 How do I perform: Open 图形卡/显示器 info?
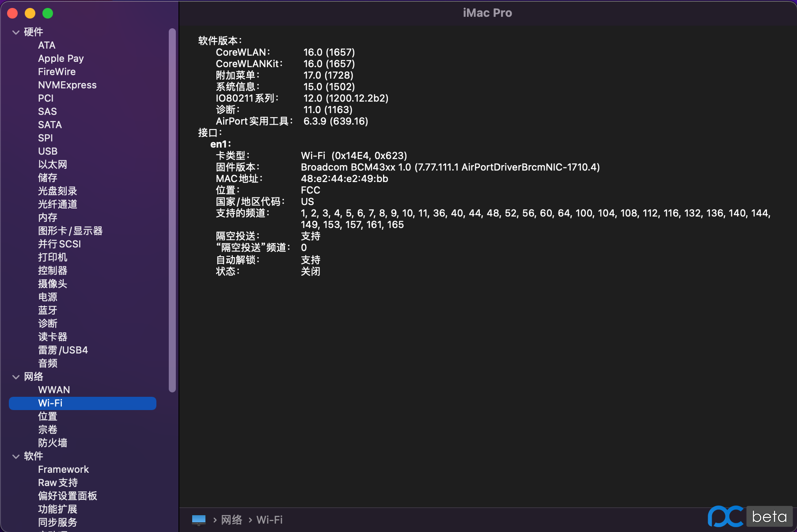pyautogui.click(x=70, y=231)
